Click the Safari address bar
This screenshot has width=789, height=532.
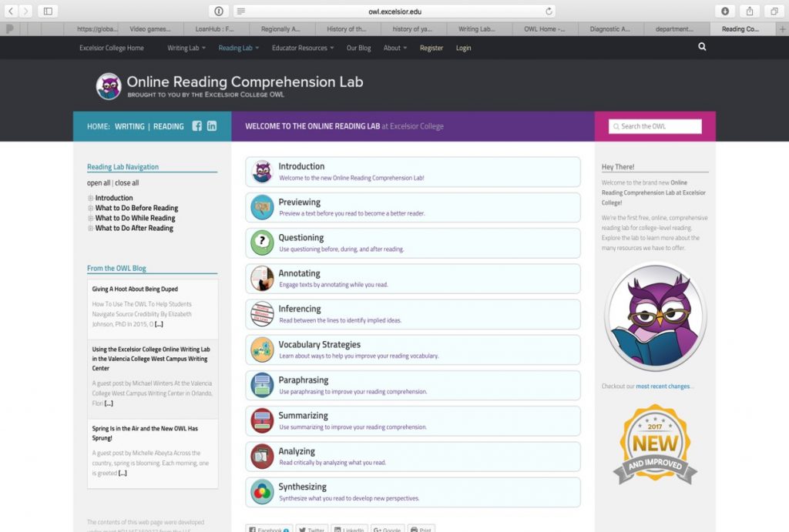coord(395,11)
